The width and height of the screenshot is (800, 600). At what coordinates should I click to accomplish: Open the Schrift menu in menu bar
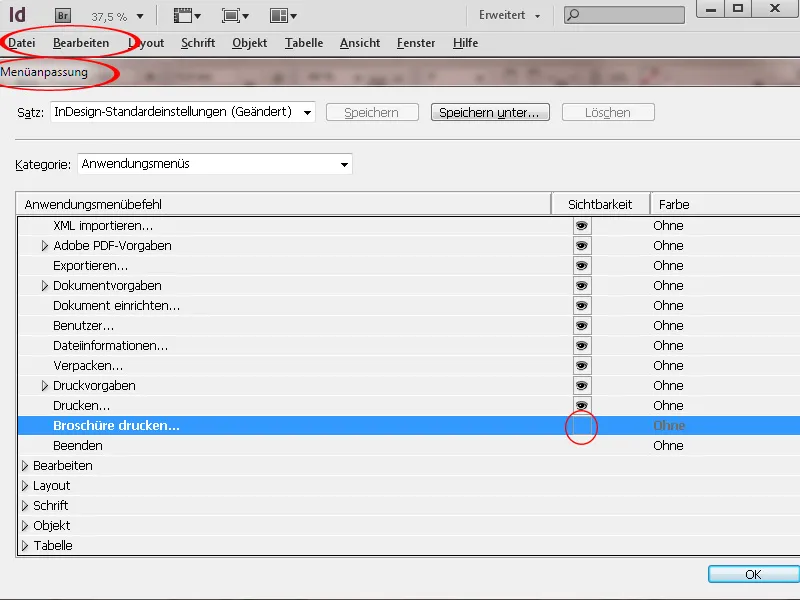tap(198, 43)
